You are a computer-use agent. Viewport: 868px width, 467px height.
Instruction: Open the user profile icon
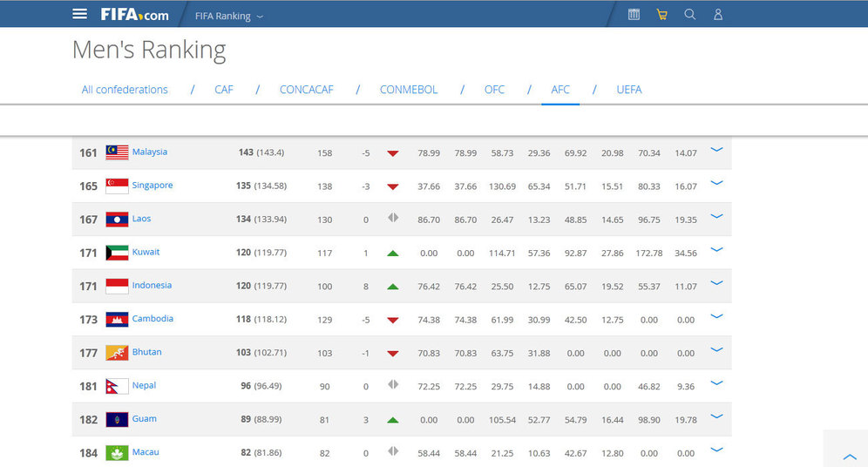click(718, 15)
